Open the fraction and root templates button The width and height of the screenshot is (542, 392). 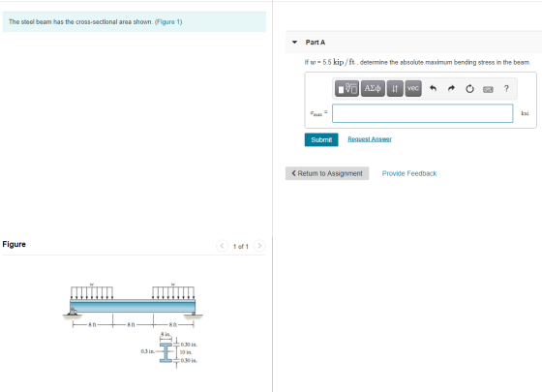(x=346, y=88)
